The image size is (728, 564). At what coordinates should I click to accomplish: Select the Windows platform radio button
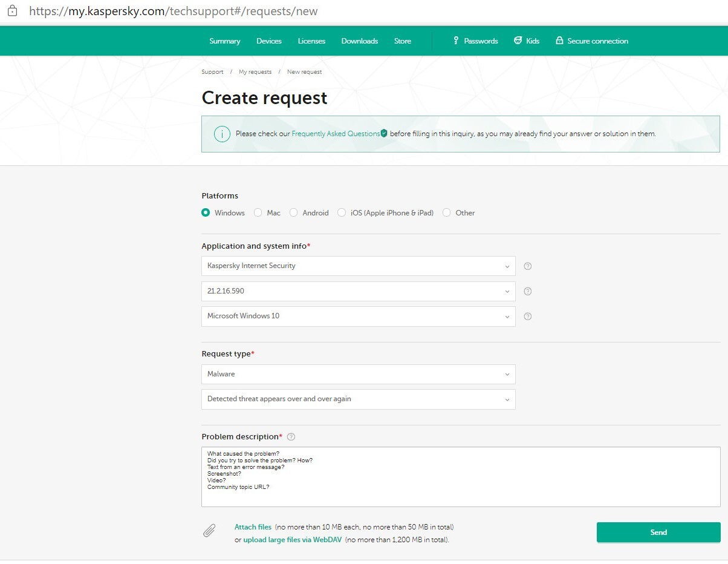206,212
